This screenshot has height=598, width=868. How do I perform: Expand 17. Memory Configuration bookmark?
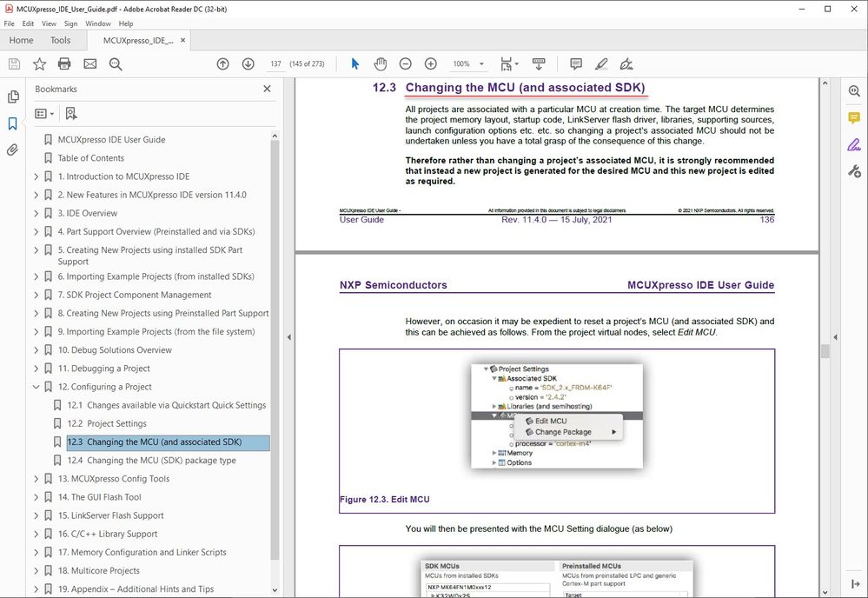tap(36, 552)
